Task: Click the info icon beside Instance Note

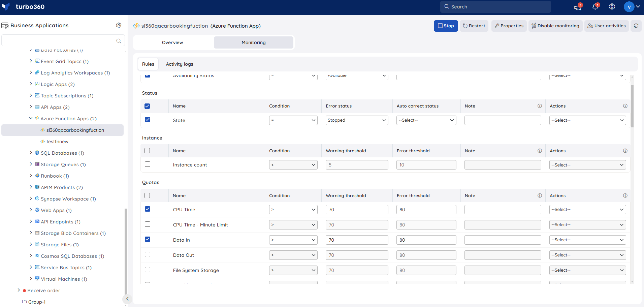Action: point(540,151)
